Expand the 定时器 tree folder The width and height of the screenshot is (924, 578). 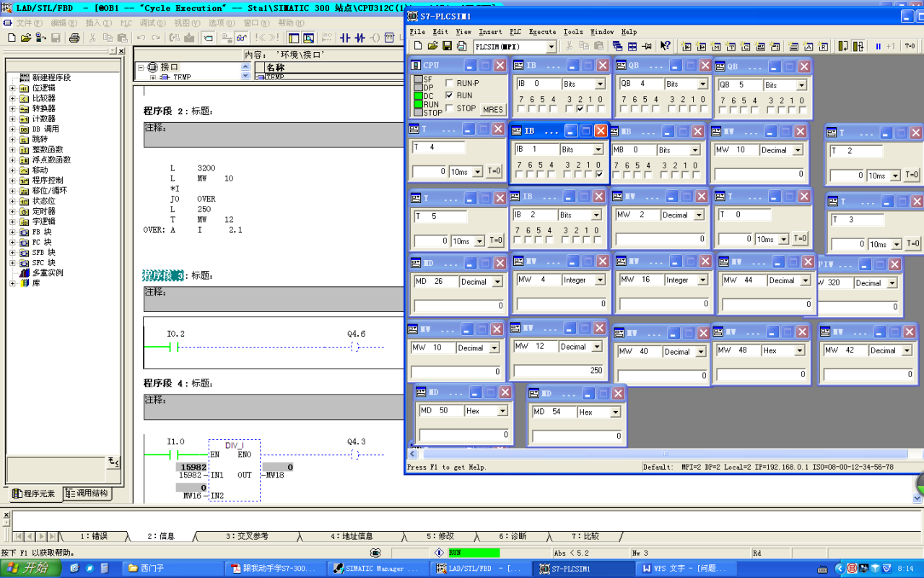pos(12,211)
